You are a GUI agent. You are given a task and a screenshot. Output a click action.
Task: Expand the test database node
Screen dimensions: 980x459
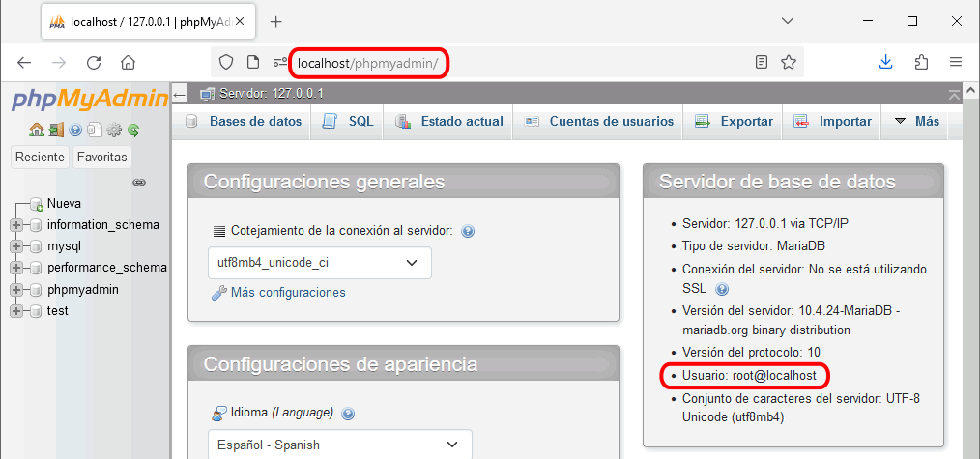[x=16, y=311]
